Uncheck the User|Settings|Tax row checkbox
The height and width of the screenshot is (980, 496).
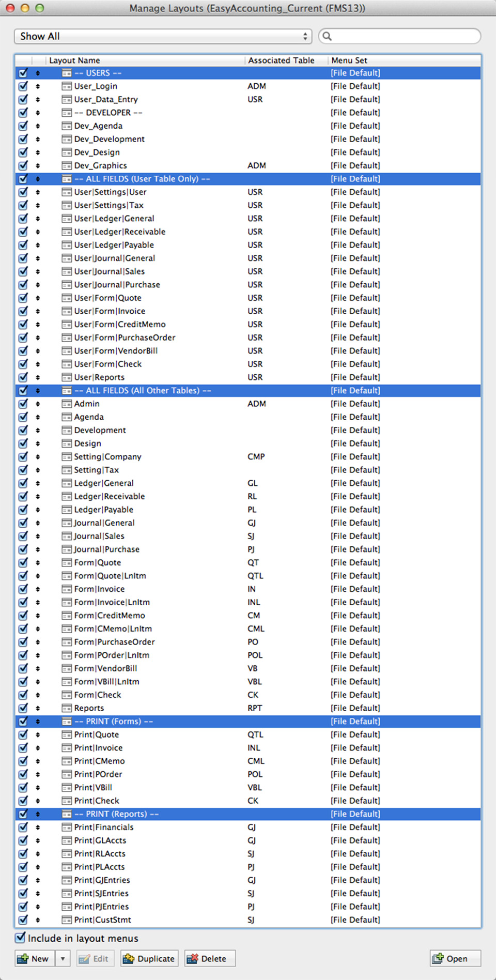point(23,205)
